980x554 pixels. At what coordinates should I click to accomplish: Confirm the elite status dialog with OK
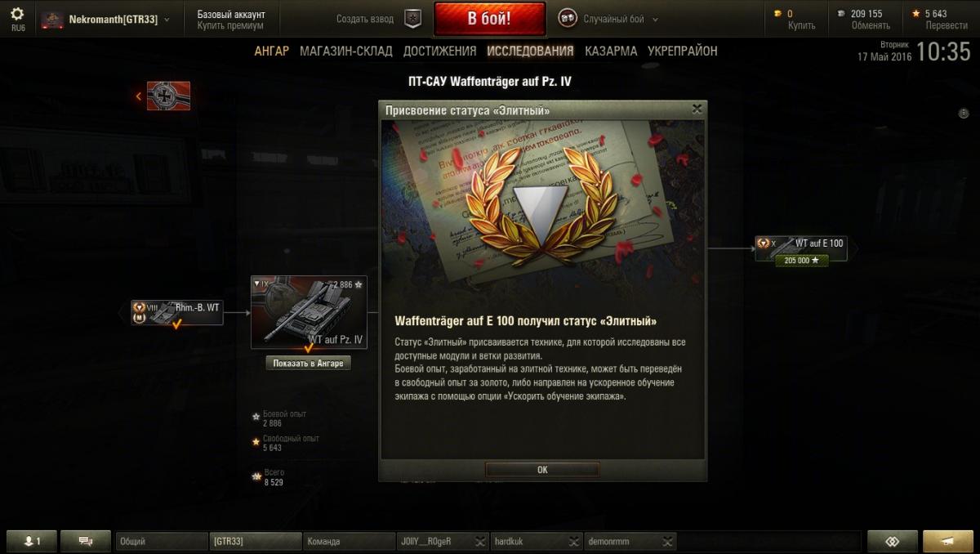point(542,470)
